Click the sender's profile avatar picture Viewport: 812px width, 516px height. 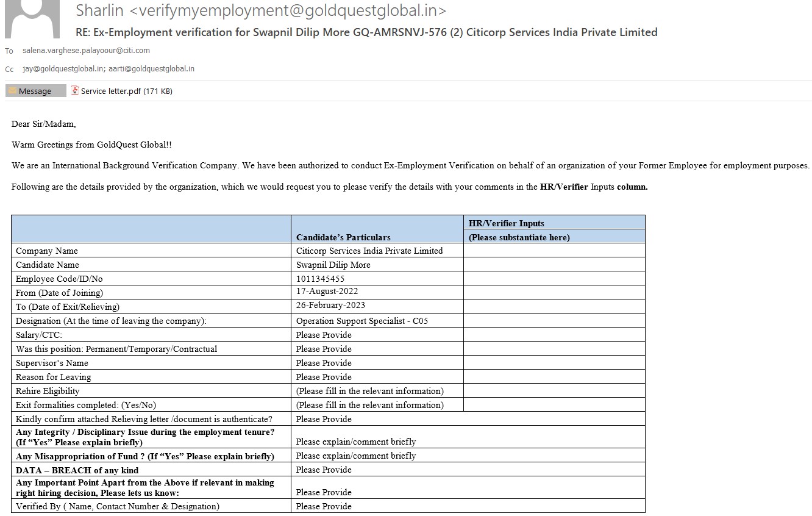click(x=32, y=19)
